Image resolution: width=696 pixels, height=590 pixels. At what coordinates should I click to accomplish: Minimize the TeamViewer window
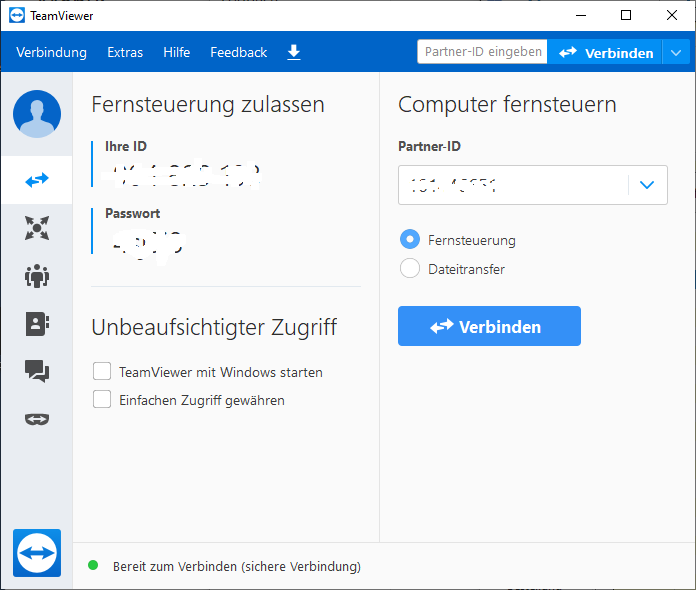tap(581, 16)
